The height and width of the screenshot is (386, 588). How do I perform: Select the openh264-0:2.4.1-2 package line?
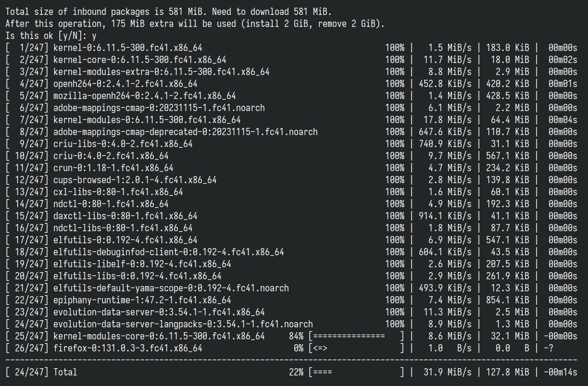pos(291,84)
